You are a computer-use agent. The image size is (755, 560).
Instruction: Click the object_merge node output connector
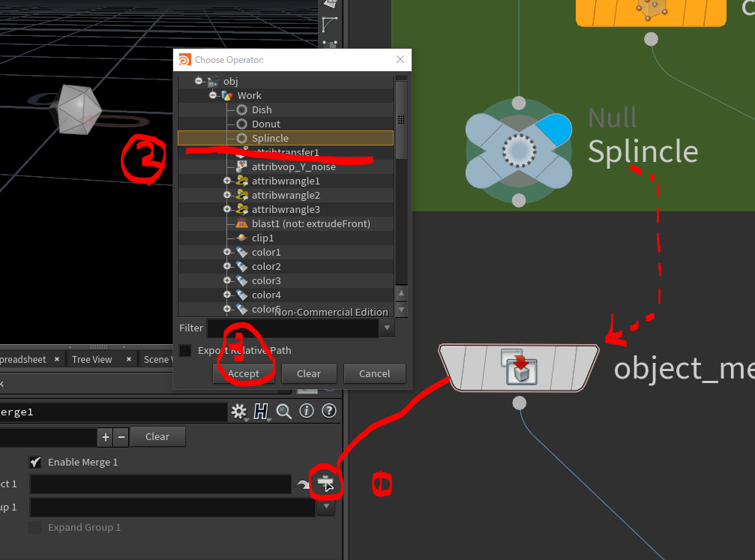click(519, 403)
